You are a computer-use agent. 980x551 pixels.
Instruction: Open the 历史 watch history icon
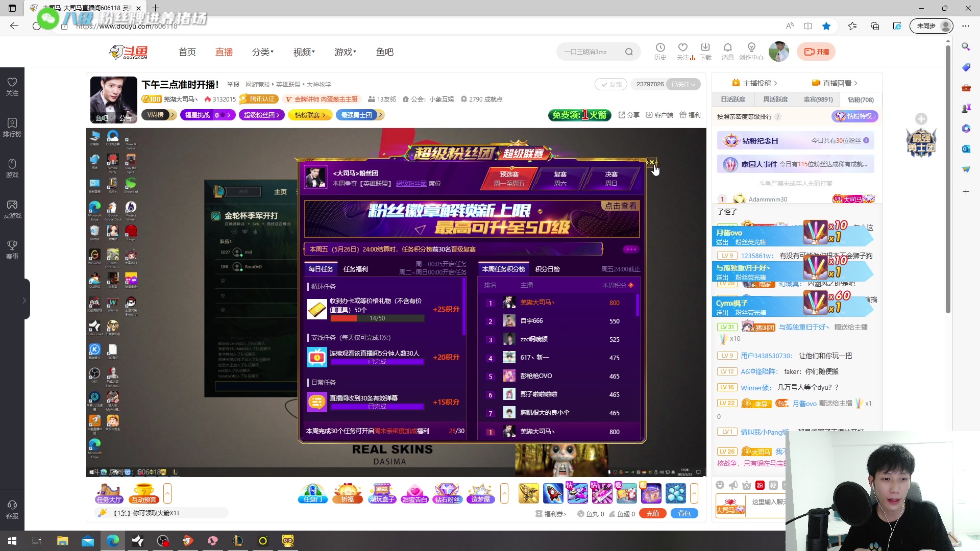coord(660,47)
